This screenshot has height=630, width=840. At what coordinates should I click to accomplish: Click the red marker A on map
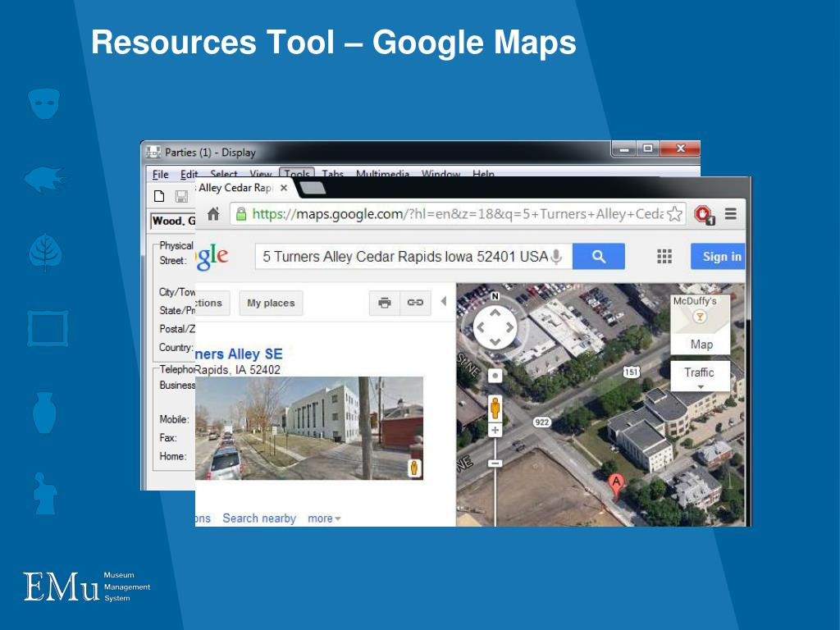(x=616, y=487)
